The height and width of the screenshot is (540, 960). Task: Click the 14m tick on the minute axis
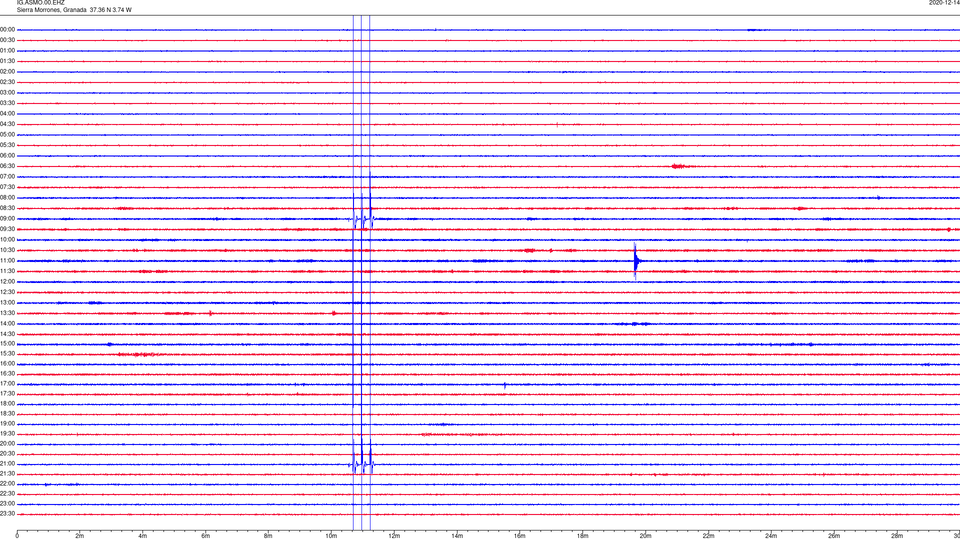pyautogui.click(x=457, y=536)
